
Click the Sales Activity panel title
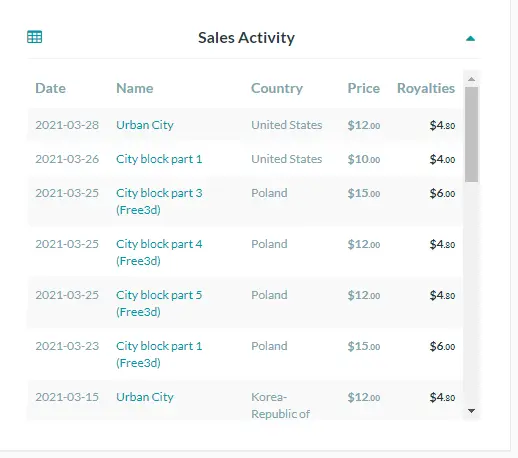246,38
